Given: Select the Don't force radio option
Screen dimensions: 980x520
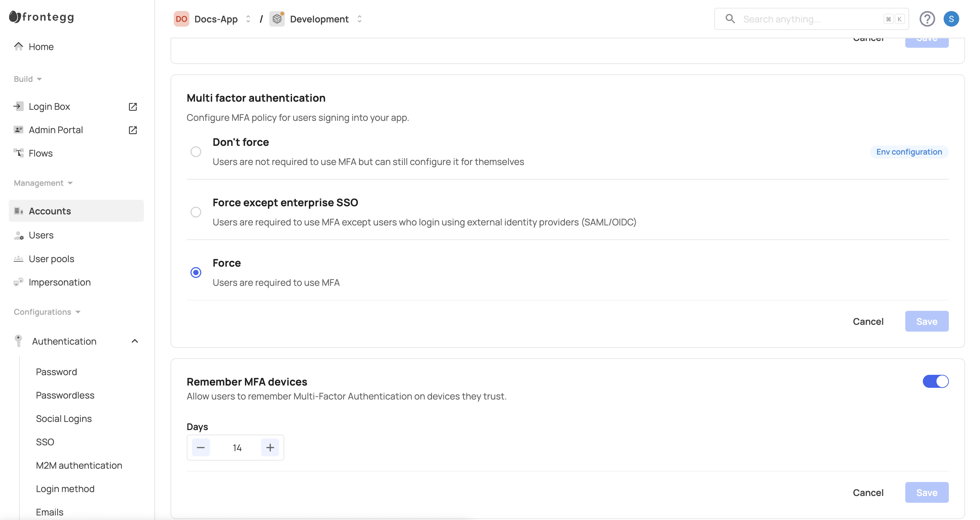Looking at the screenshot, I should coord(196,152).
